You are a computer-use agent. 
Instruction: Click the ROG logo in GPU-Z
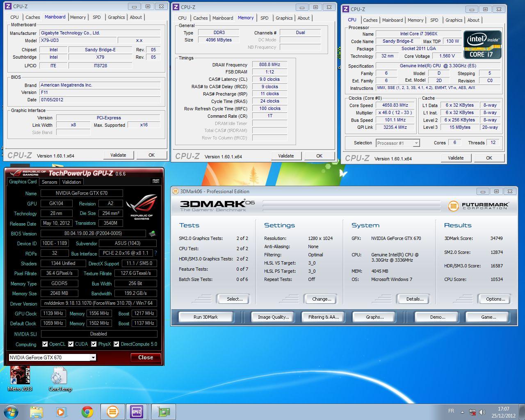point(142,208)
